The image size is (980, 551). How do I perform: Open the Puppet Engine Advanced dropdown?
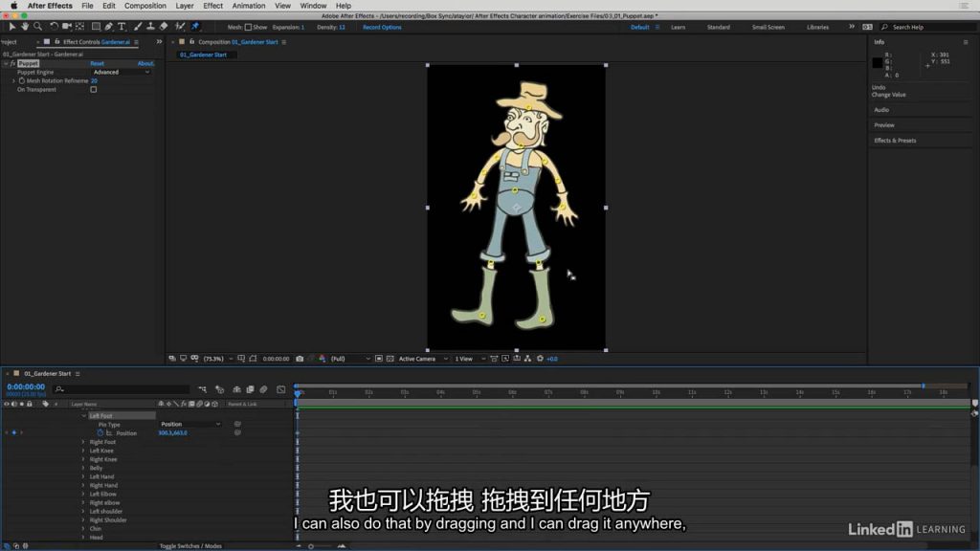click(x=122, y=72)
